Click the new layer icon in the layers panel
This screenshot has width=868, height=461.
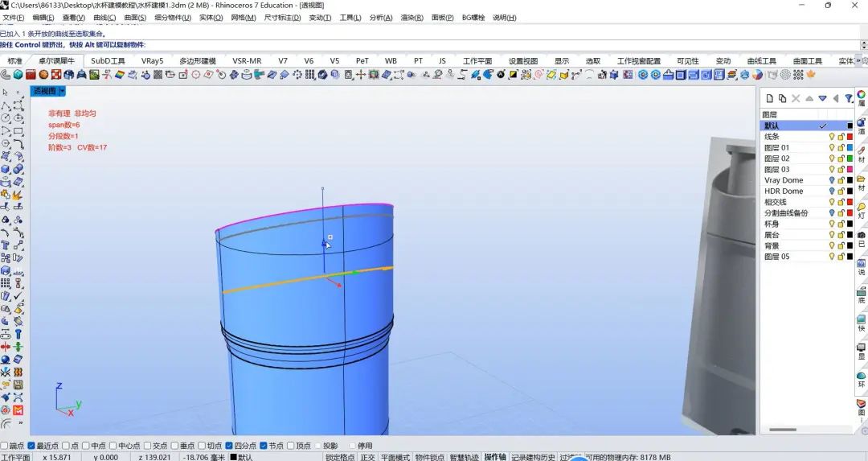click(769, 99)
